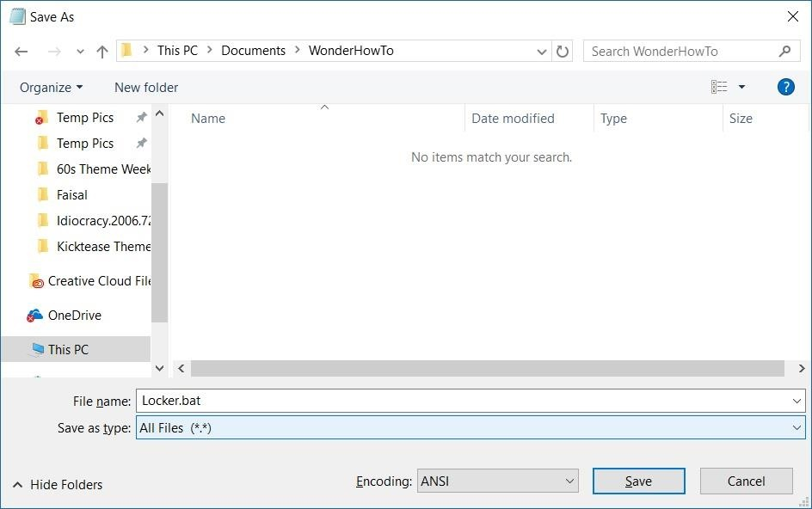Select first Temp Pics folder with error badge
The image size is (812, 509).
pos(84,118)
